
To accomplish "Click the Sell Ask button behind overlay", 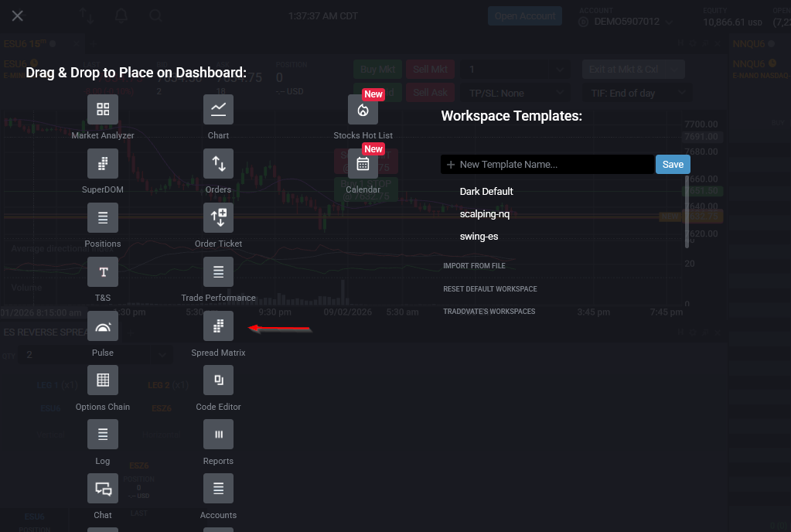I will pos(430,93).
